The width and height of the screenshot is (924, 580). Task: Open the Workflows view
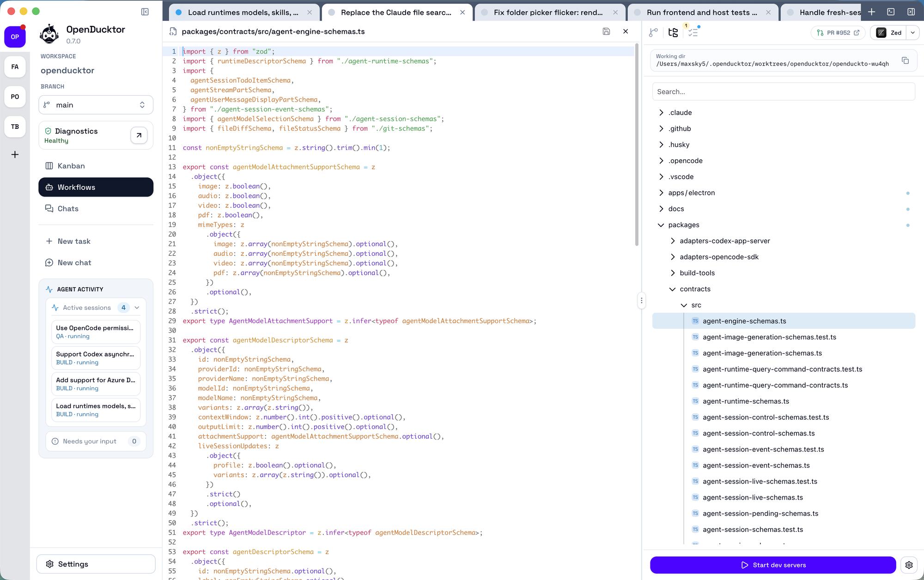96,187
